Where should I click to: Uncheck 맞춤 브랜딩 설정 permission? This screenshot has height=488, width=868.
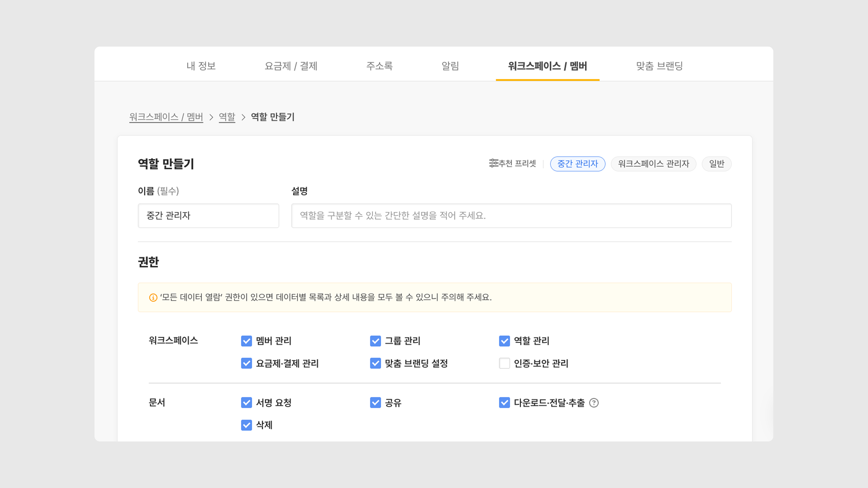(x=375, y=363)
